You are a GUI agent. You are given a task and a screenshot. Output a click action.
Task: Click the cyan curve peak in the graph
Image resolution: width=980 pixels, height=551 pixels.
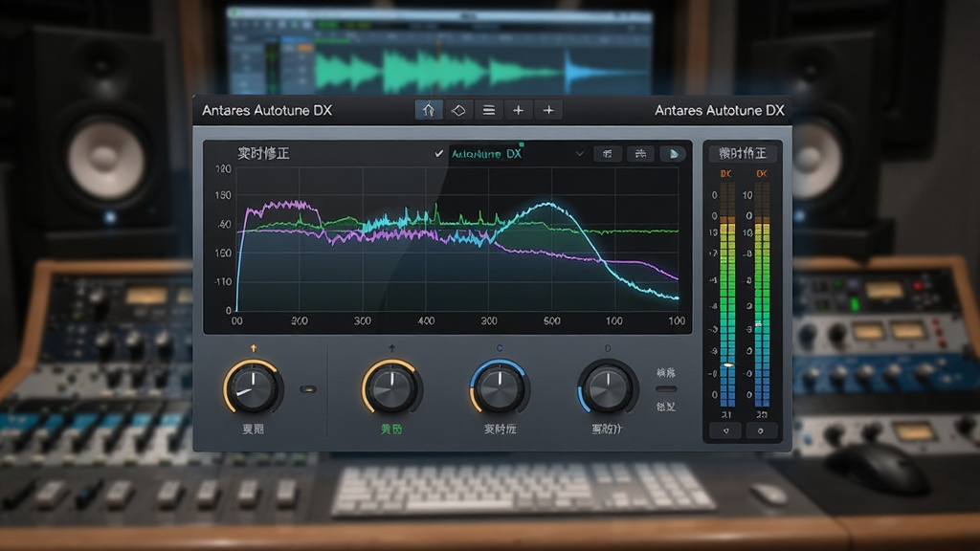548,204
